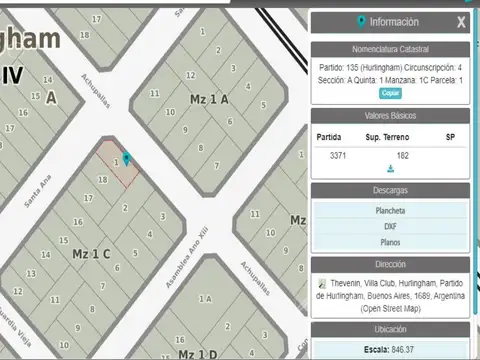Click the Partida value 3371
The height and width of the screenshot is (360, 480).
338,156
